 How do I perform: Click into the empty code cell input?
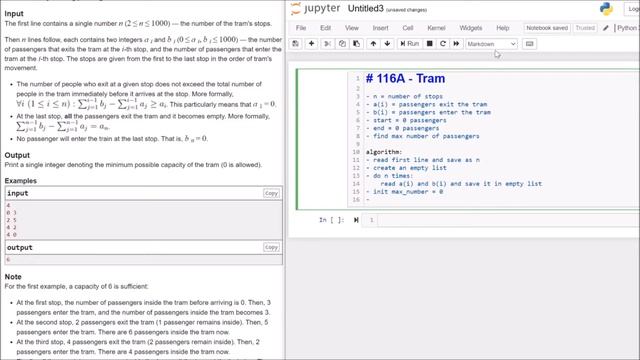(508, 220)
